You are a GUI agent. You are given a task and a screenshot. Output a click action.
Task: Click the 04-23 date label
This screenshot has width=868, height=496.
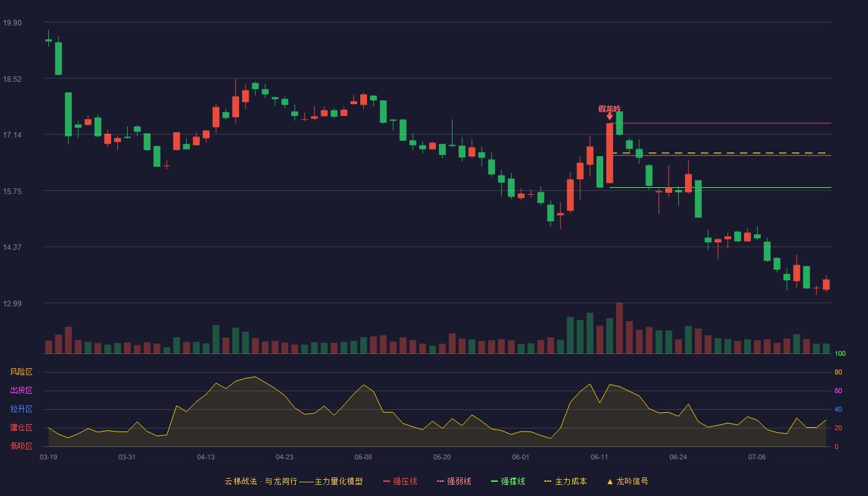coord(285,457)
